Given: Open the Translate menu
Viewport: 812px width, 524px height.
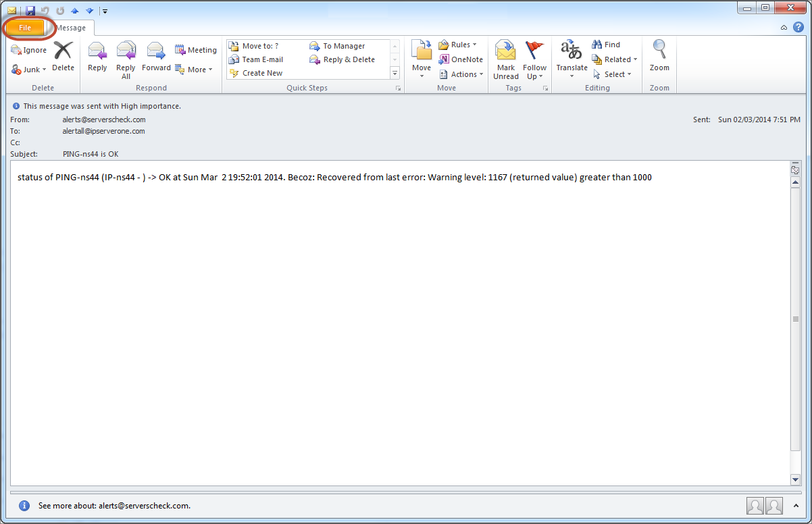Looking at the screenshot, I should [x=572, y=61].
